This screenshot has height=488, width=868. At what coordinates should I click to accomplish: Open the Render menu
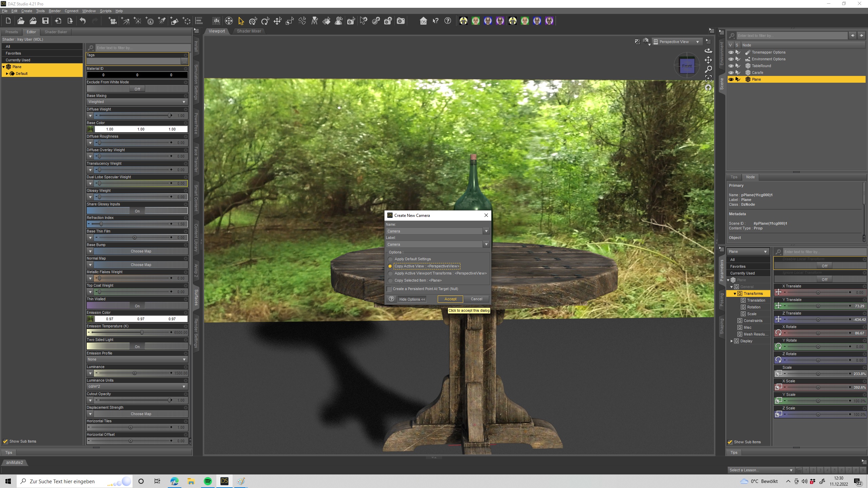click(x=54, y=11)
